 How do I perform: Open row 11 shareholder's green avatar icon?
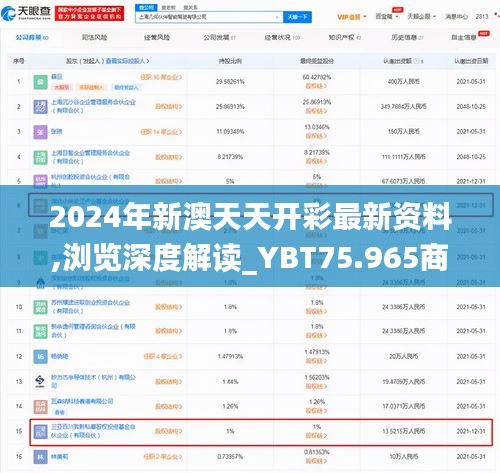click(40, 331)
